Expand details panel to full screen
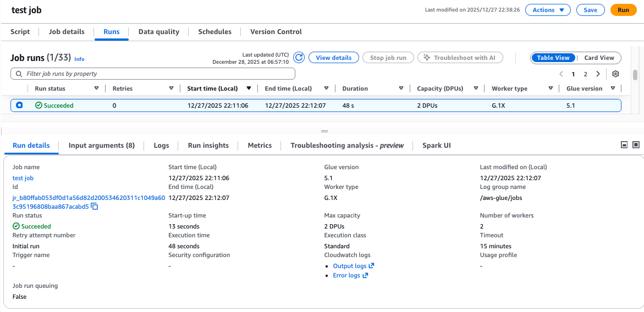This screenshot has width=644, height=312. point(636,144)
